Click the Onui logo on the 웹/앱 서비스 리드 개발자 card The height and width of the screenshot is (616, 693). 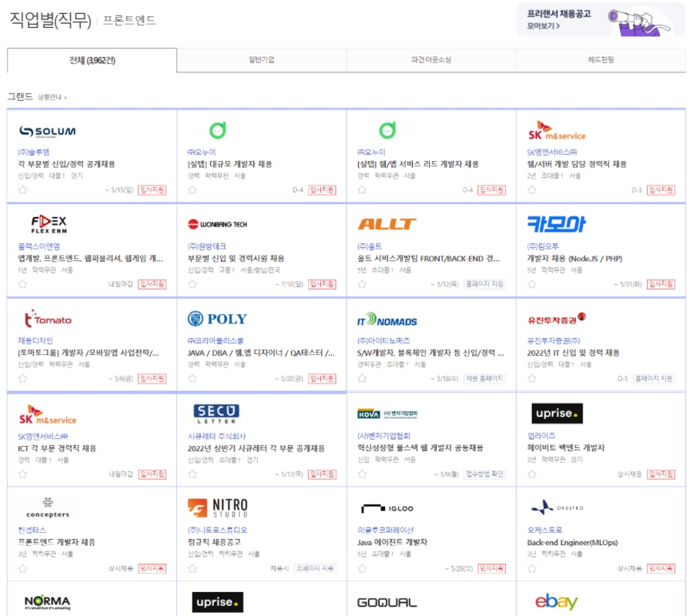coord(387,130)
